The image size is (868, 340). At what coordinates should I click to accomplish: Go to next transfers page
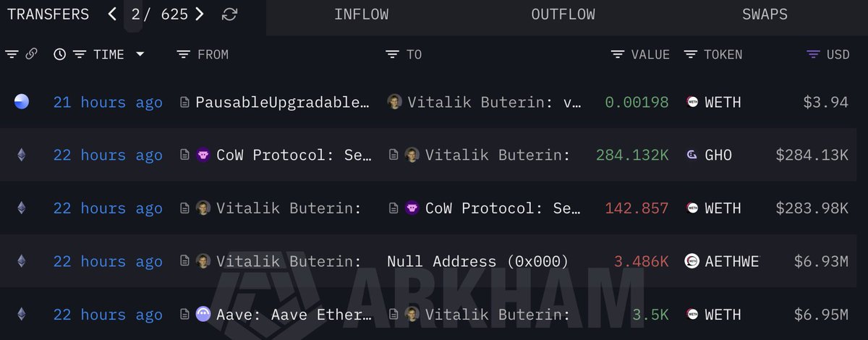coord(200,14)
